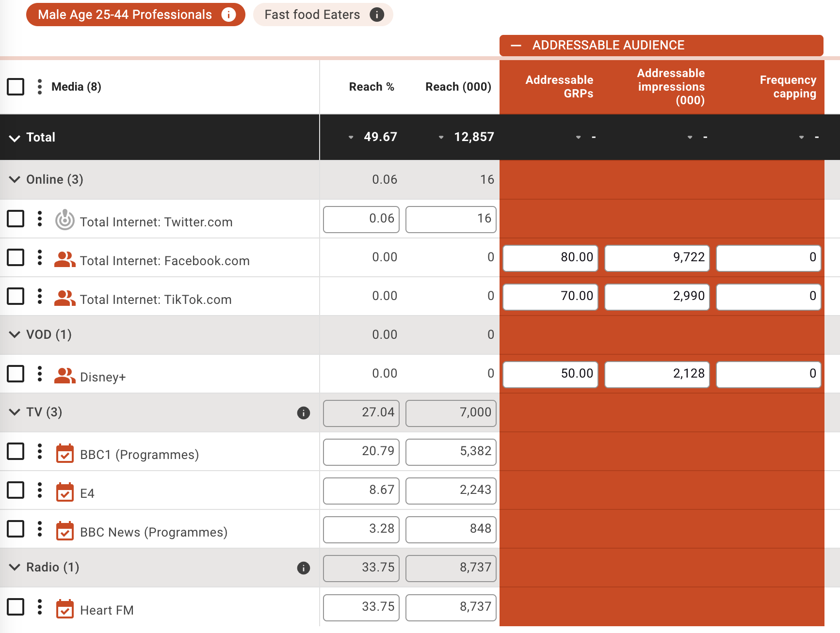Open kebab menu for Facebook.com row
The width and height of the screenshot is (840, 633).
[x=40, y=257]
